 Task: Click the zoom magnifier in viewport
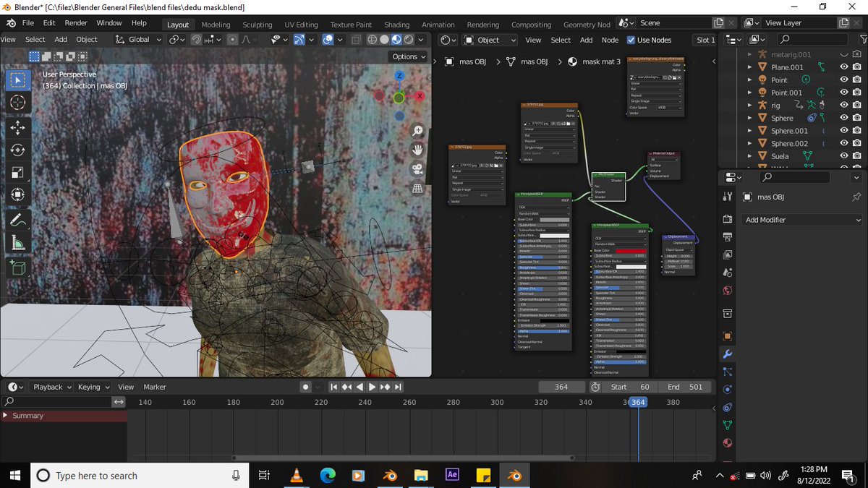[417, 130]
